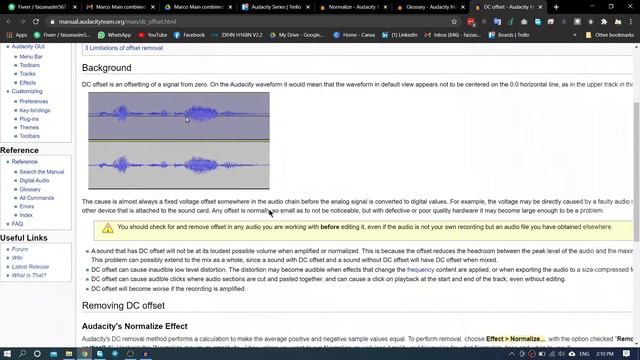Click the ENG language indicator
Viewport: 640px width, 360px height.
coord(584,354)
